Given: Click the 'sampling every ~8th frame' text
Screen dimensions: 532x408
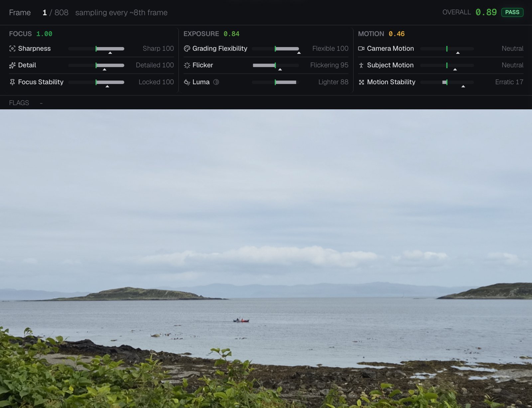Looking at the screenshot, I should pyautogui.click(x=121, y=13).
